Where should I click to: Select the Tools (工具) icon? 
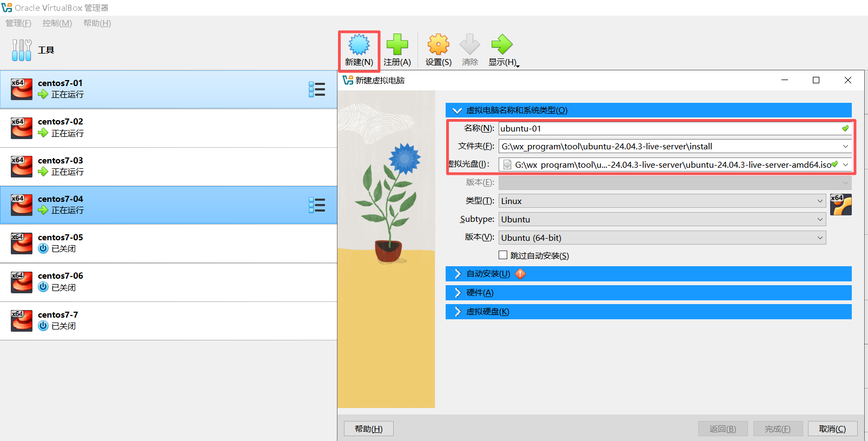(22, 50)
